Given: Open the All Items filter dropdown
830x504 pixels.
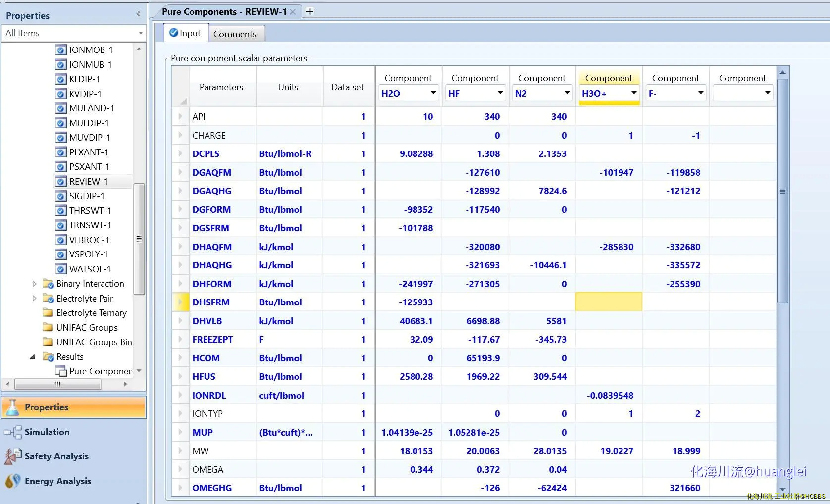Looking at the screenshot, I should [141, 33].
